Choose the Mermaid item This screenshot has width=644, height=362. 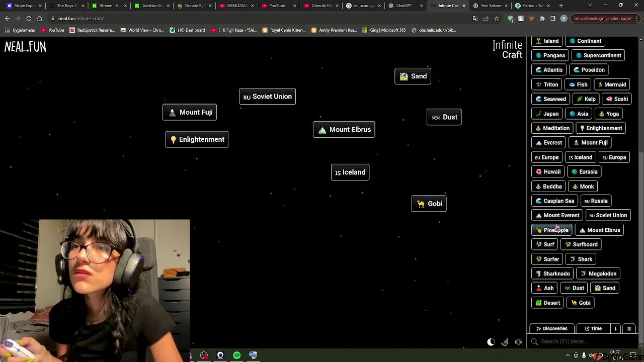[611, 84]
